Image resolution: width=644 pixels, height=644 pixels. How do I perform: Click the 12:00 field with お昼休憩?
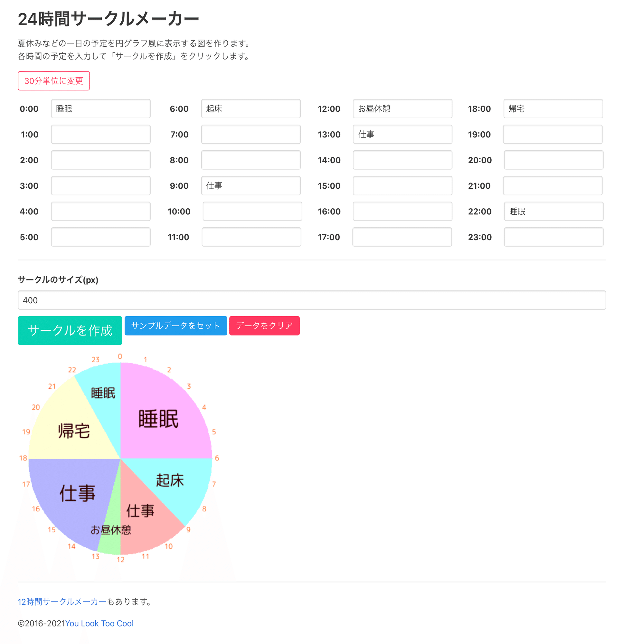[402, 108]
